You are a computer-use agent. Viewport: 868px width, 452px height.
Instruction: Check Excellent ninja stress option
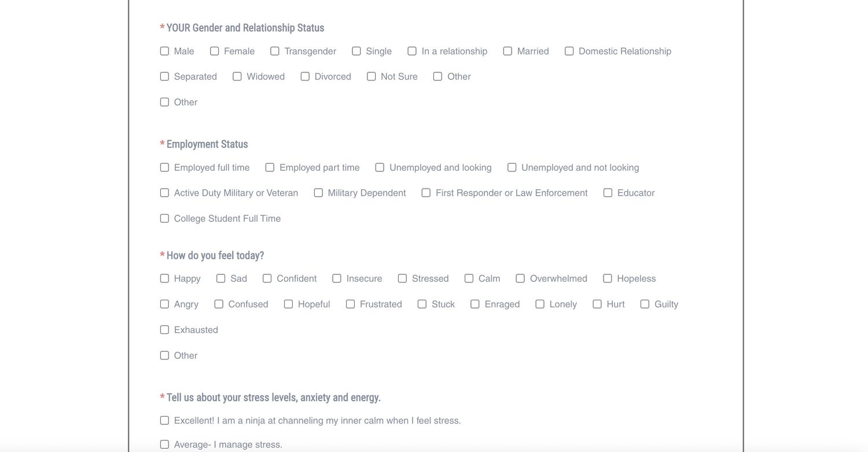(164, 421)
